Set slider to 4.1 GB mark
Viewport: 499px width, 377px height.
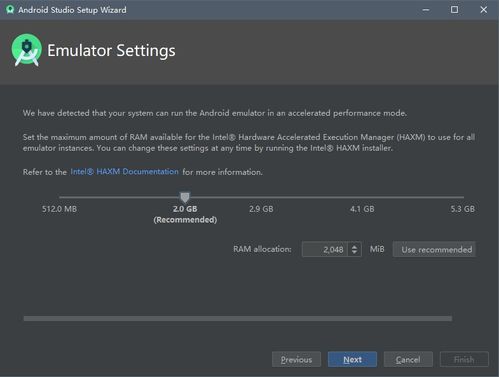(362, 197)
